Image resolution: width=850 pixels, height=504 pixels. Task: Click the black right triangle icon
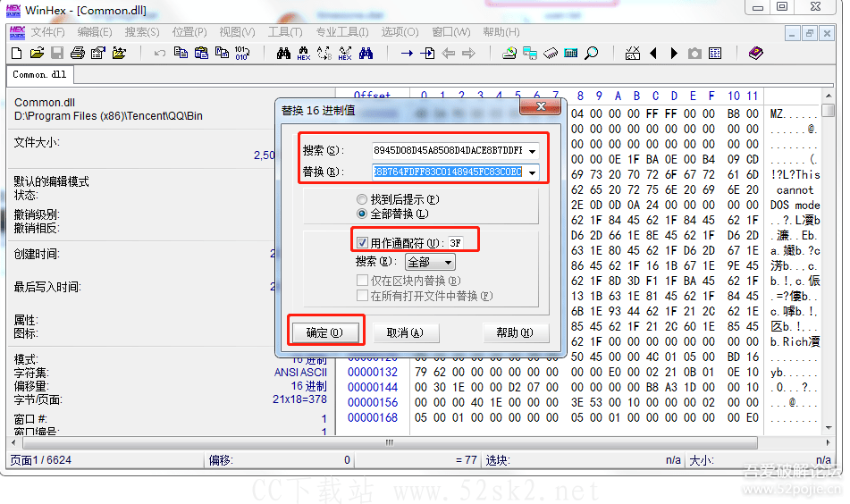(x=674, y=53)
